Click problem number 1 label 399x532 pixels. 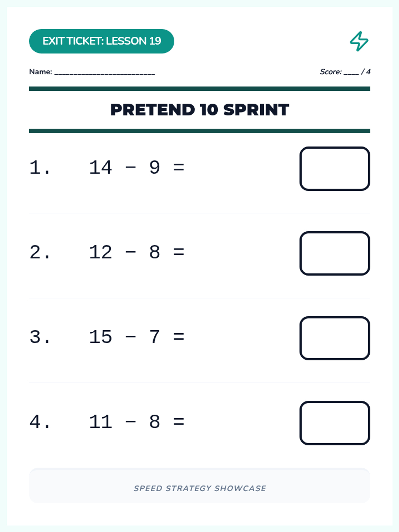coord(40,167)
